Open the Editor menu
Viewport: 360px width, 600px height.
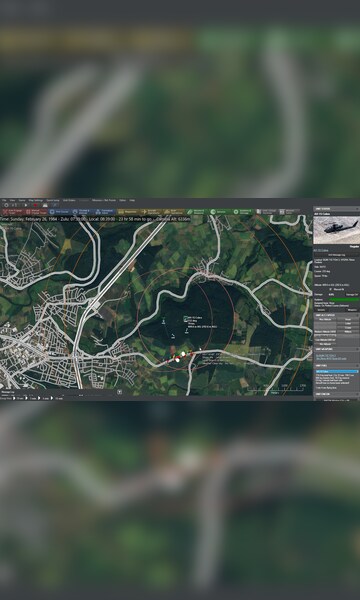click(122, 200)
